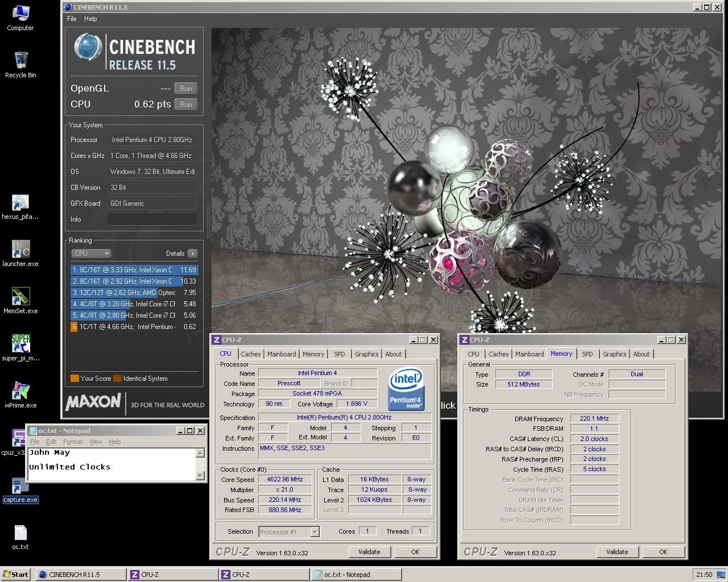Switch to Mainboard tab in left CPU-Z
The height and width of the screenshot is (582, 728).
click(282, 354)
